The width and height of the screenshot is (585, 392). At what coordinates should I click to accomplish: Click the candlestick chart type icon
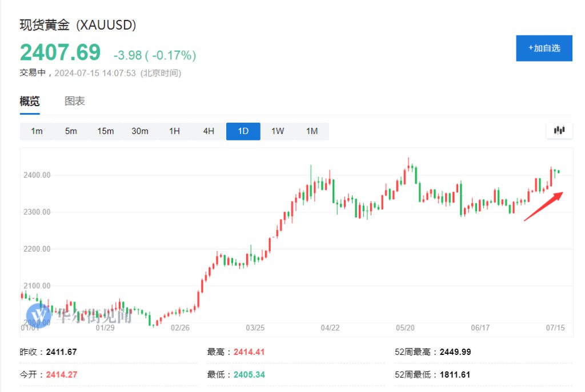[559, 131]
